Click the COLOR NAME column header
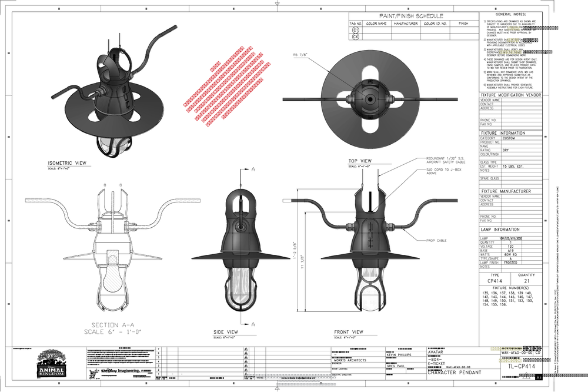 376,24
